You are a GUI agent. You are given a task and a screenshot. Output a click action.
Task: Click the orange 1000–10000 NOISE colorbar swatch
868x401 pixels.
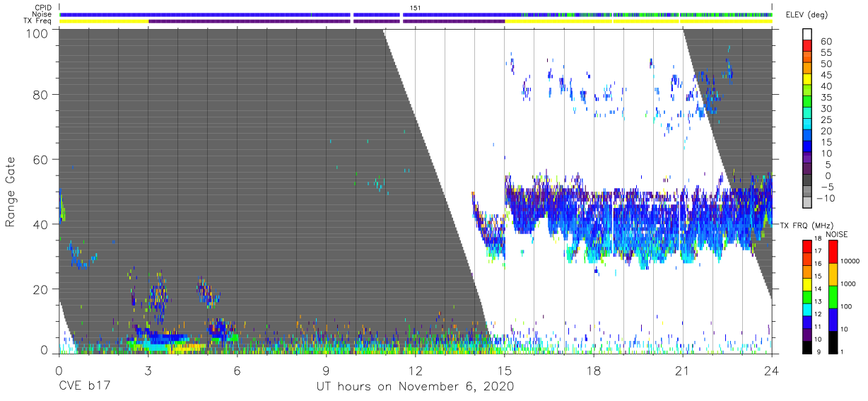click(x=832, y=274)
